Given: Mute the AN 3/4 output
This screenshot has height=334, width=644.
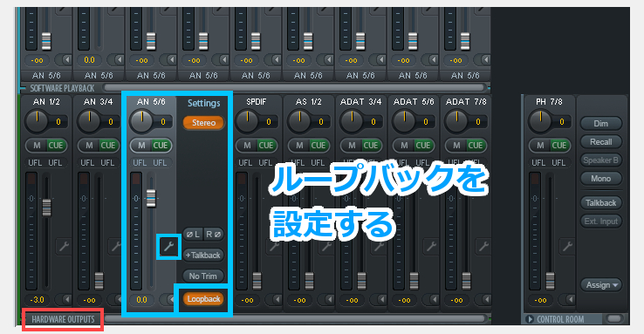Looking at the screenshot, I should [x=89, y=146].
